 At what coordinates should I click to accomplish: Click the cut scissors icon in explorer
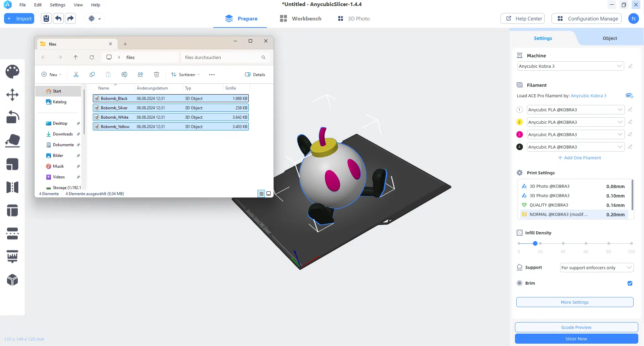tap(76, 74)
